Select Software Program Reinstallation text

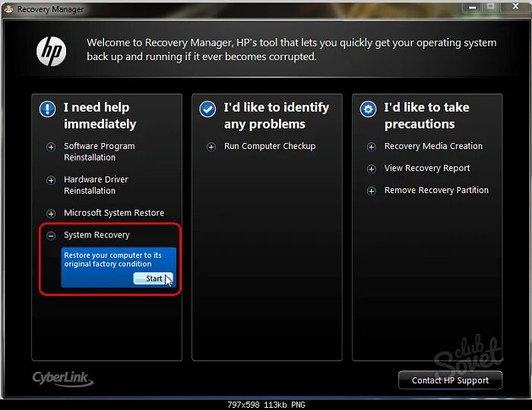pyautogui.click(x=99, y=151)
